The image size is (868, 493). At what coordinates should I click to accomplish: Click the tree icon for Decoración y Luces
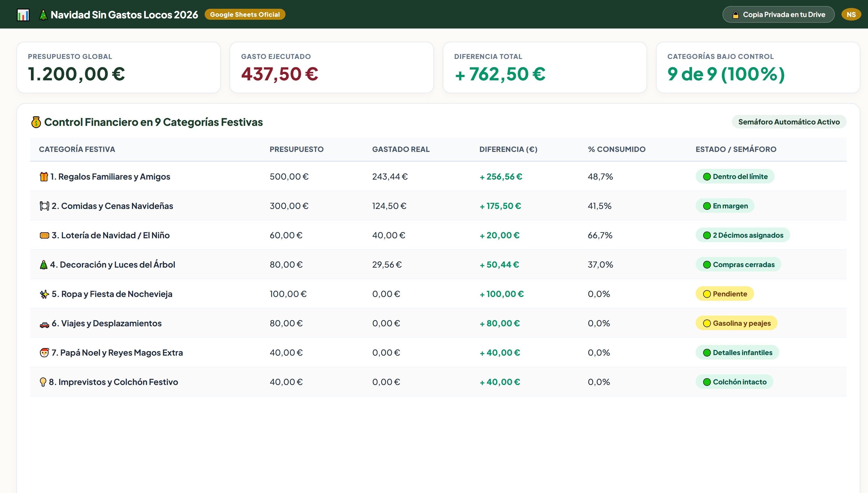(44, 265)
